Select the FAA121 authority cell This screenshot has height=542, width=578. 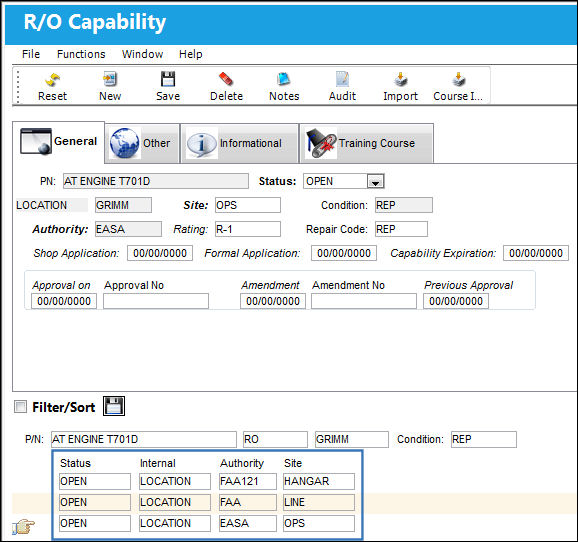click(248, 482)
